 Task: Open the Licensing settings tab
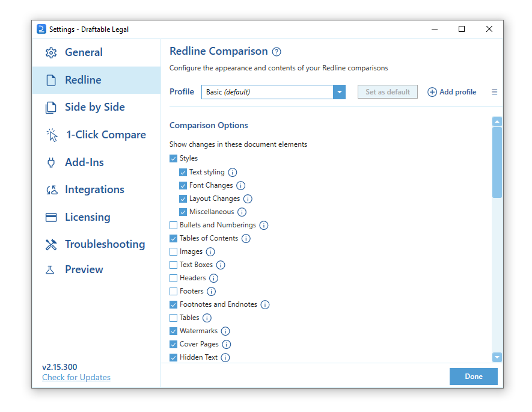[96, 217]
